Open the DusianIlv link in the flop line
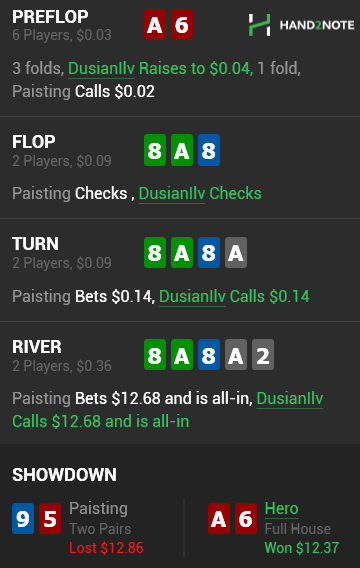The height and width of the screenshot is (568, 360). (x=172, y=193)
